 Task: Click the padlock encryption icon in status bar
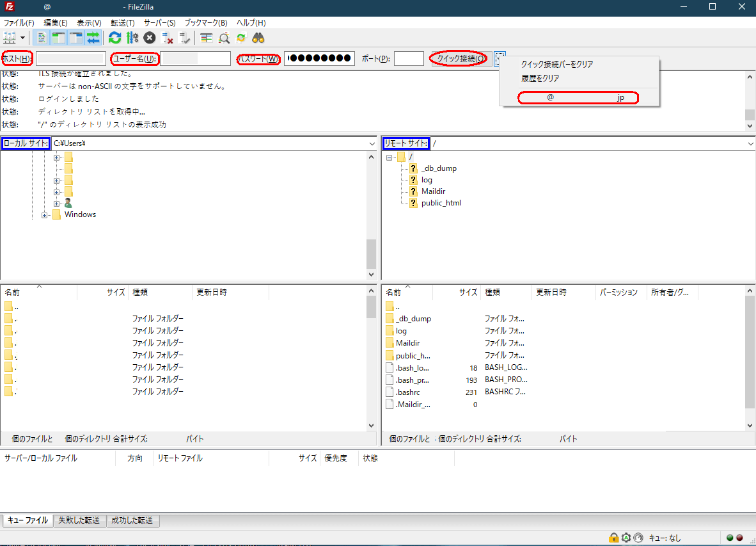click(x=613, y=538)
